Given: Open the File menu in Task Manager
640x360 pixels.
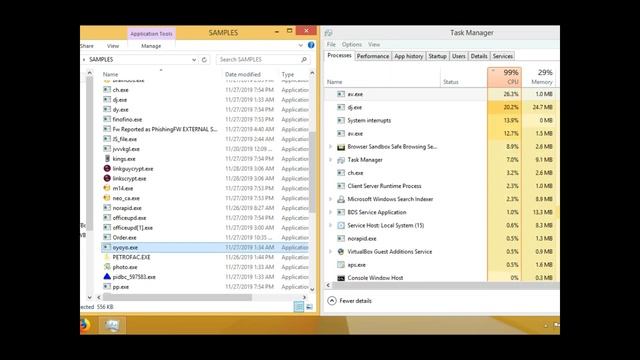Looking at the screenshot, I should tap(331, 44).
